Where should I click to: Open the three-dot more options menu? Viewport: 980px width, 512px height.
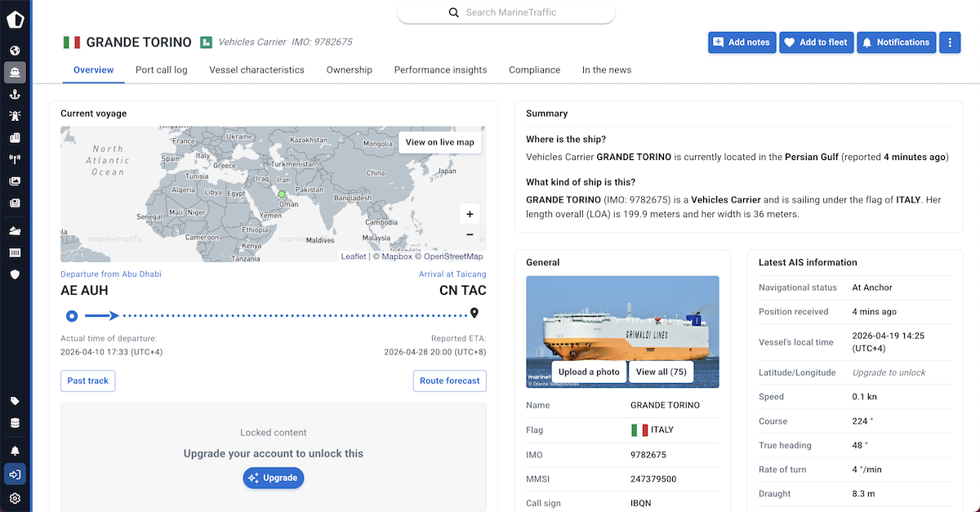pos(950,42)
